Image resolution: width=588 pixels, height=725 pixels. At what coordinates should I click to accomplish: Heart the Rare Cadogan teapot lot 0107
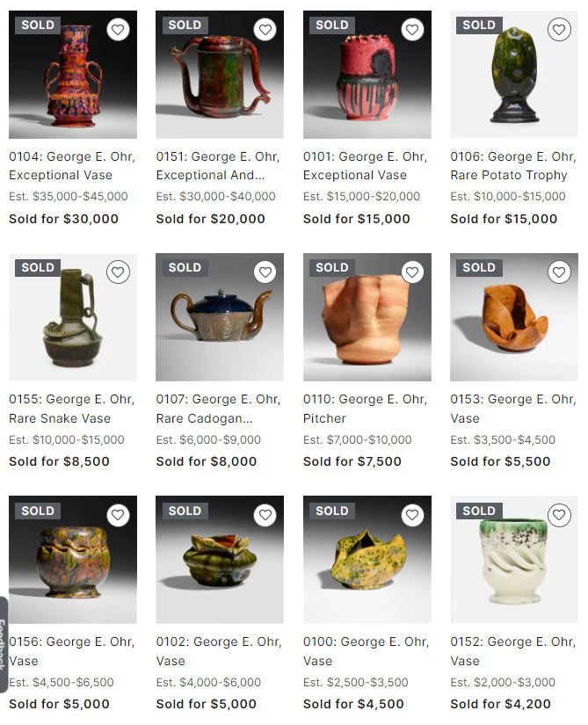click(x=265, y=272)
